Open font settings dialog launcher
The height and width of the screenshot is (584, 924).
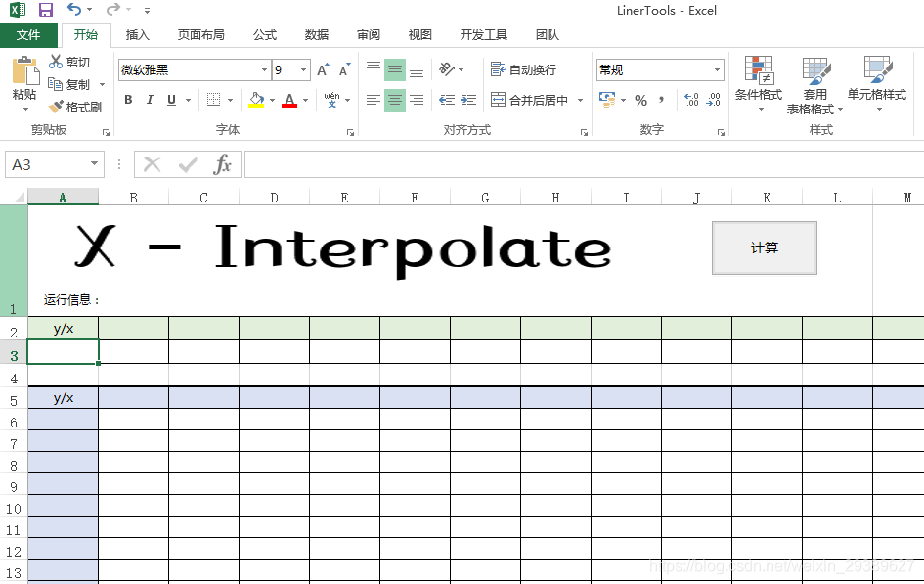coord(350,133)
